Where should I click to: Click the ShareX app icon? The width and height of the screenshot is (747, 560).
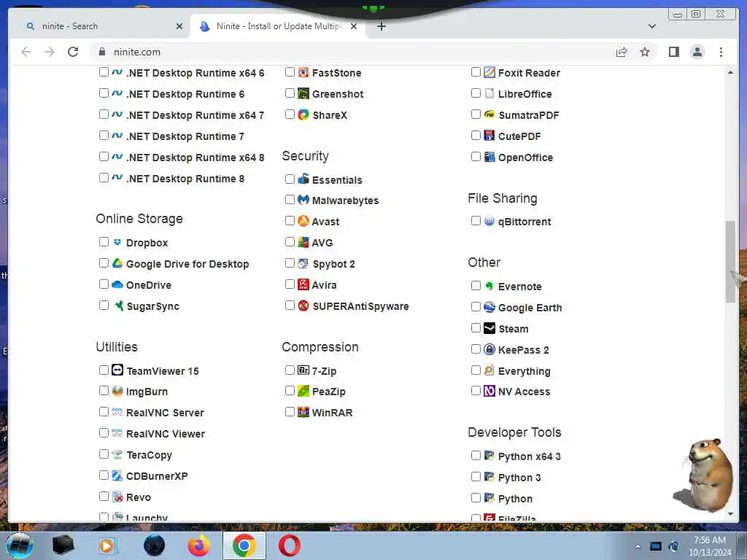303,114
